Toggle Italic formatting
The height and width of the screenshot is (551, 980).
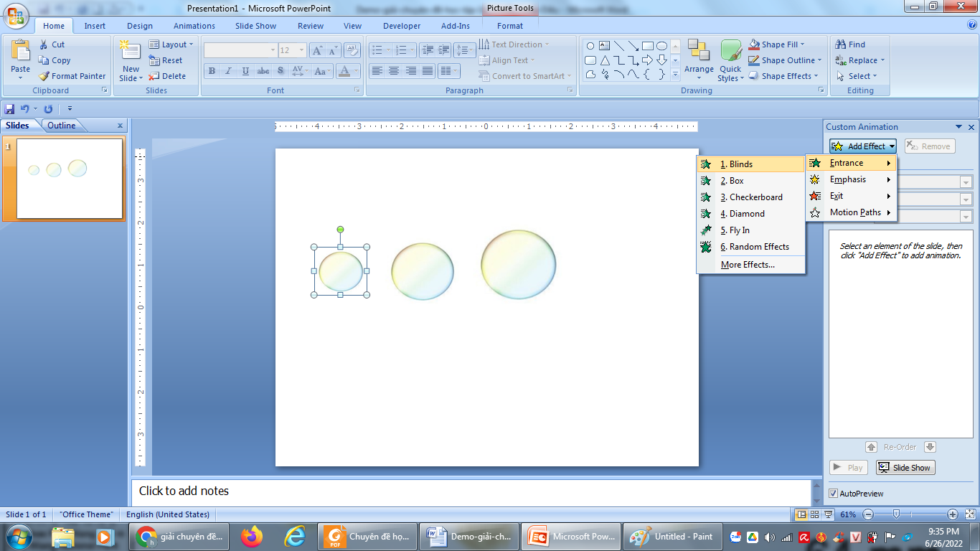tap(228, 71)
